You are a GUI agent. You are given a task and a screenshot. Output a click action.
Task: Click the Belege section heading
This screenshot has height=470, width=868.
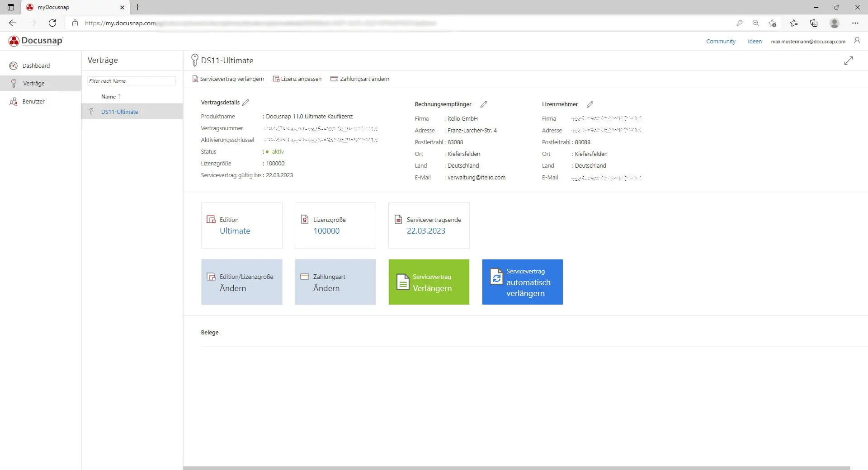210,333
